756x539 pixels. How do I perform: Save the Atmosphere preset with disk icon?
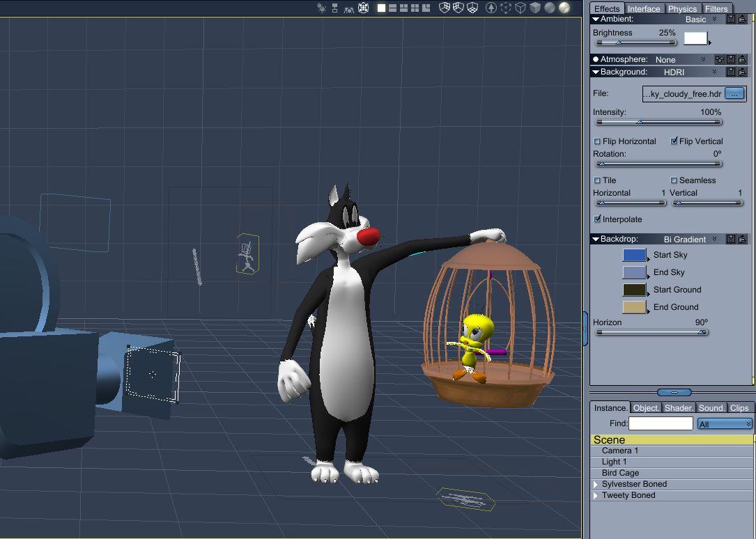(x=731, y=59)
